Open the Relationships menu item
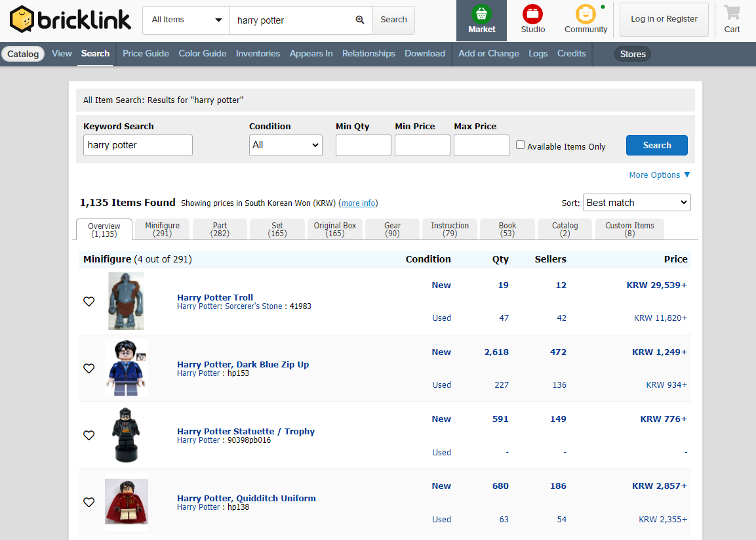Screen dimensions: 756x540 point(368,54)
